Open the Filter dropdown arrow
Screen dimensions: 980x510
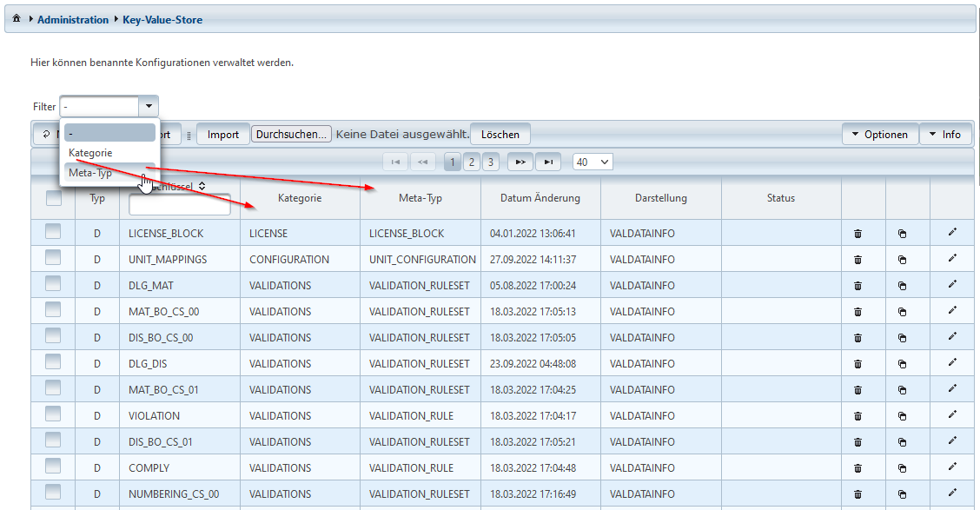[149, 106]
